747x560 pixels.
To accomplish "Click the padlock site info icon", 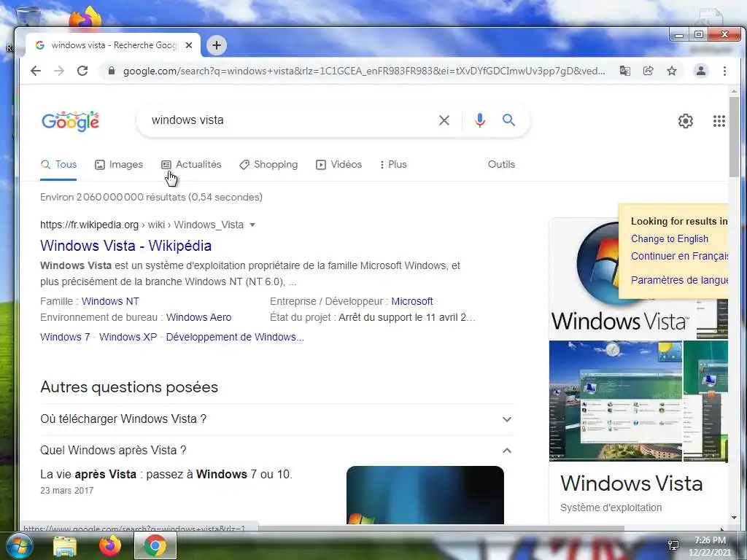I will [x=112, y=71].
